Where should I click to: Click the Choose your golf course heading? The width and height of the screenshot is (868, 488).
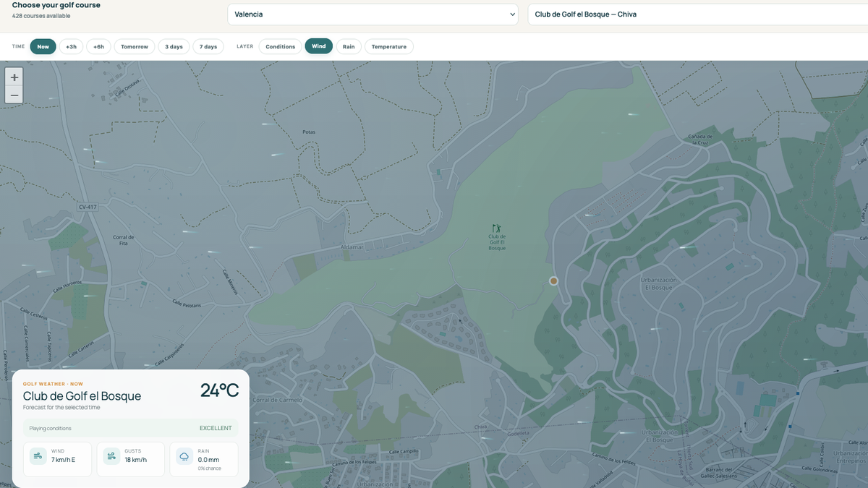coord(56,5)
